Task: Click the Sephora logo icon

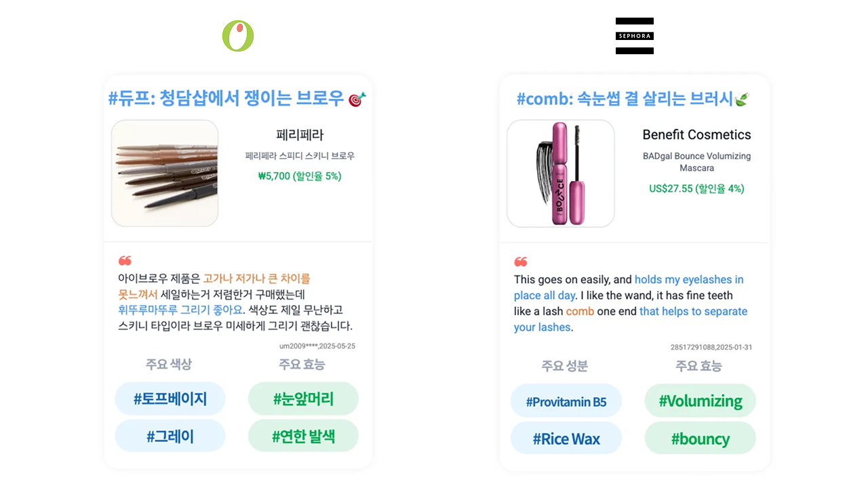Action: [x=635, y=36]
